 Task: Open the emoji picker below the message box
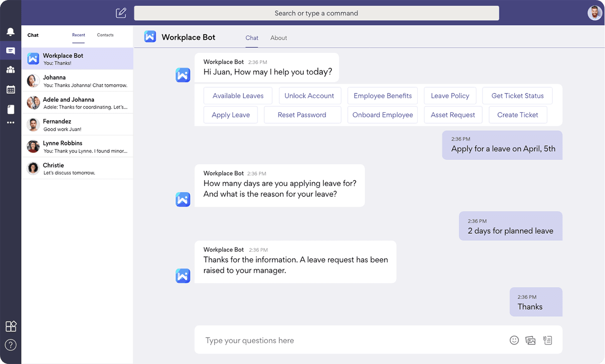coord(514,340)
